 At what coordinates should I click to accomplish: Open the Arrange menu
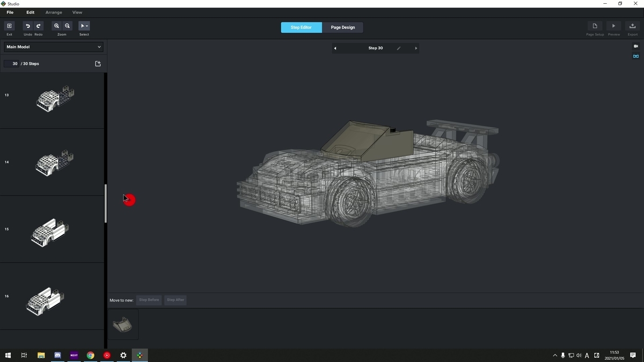tap(54, 12)
